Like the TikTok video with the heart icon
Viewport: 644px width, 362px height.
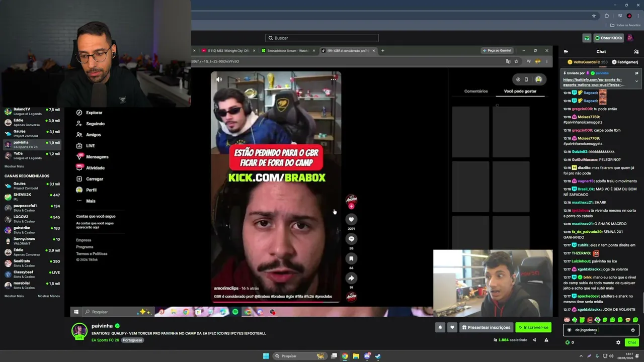coord(352,219)
